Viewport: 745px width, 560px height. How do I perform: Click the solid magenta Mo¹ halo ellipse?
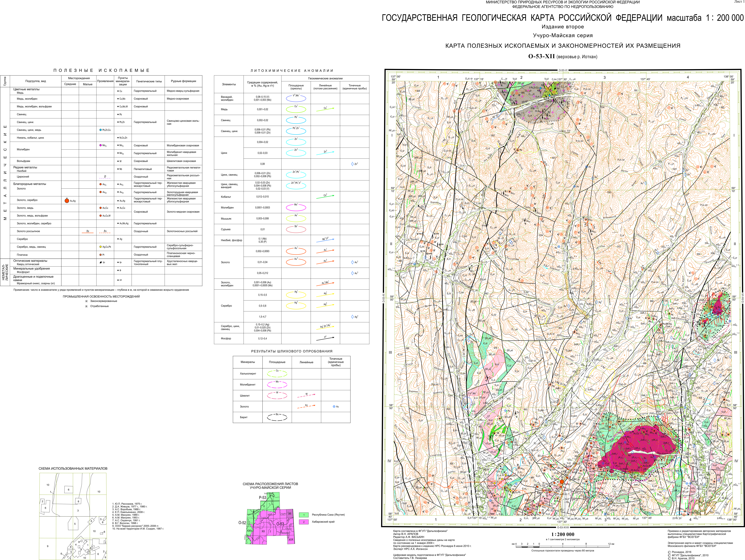(x=296, y=208)
